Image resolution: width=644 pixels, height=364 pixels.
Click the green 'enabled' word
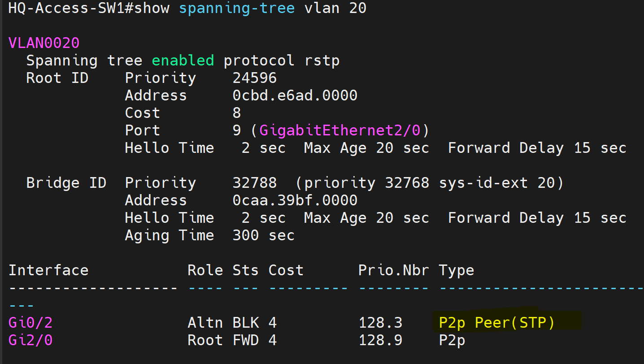(x=183, y=61)
